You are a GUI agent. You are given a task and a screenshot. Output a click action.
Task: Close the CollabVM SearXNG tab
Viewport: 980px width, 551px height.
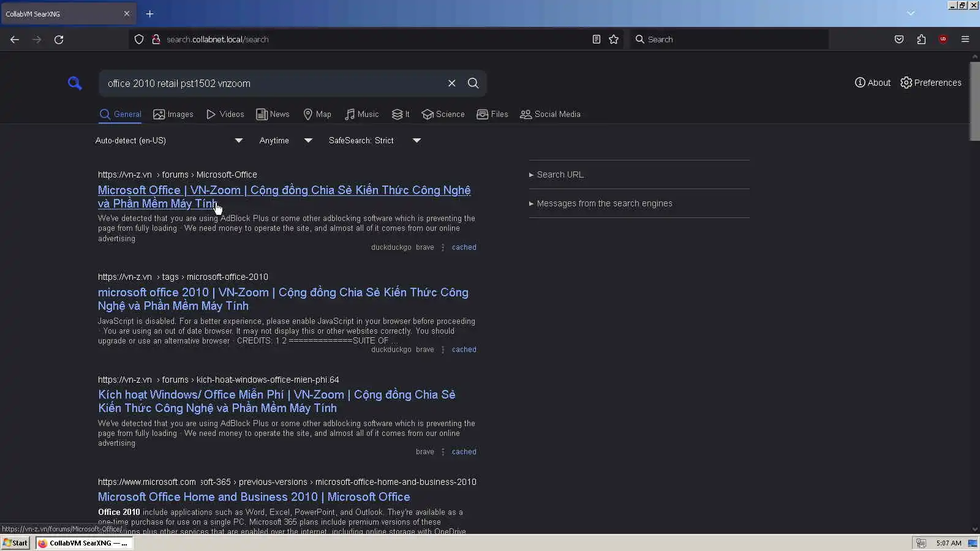127,13
